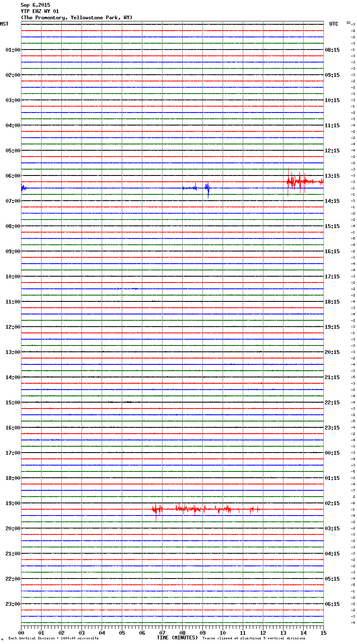
Task: Click the 14:15 UTC time label
Action: pyautogui.click(x=332, y=201)
